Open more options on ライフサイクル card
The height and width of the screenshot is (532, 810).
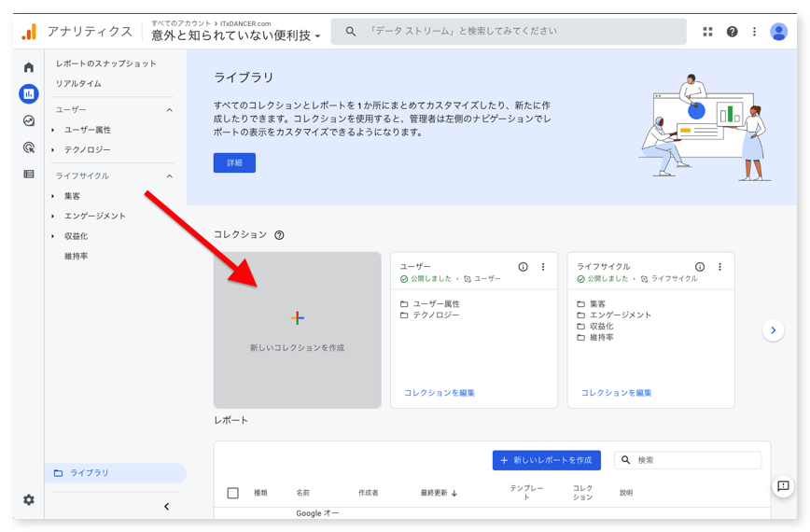(x=719, y=267)
